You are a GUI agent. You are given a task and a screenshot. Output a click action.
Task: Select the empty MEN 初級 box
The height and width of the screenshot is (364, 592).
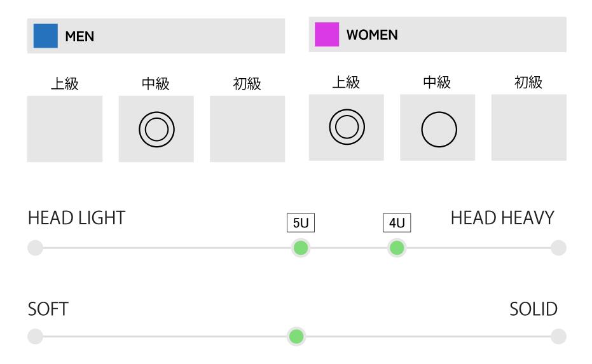[247, 129]
